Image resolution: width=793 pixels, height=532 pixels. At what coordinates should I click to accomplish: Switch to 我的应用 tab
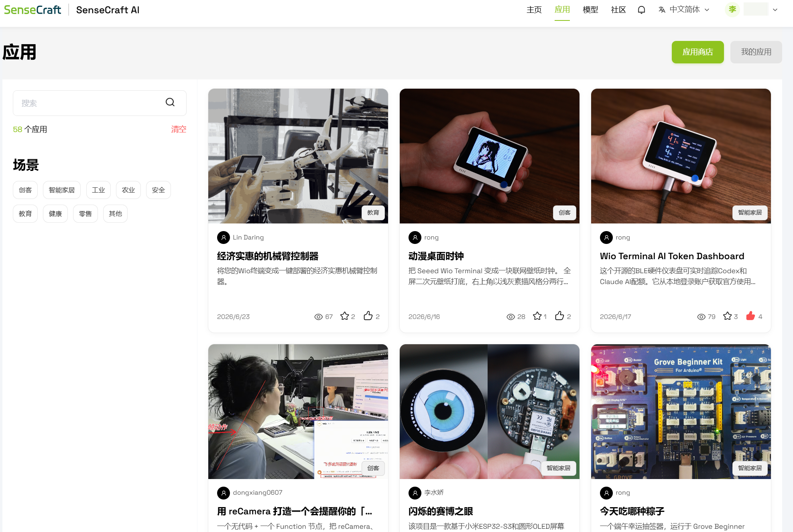coord(756,52)
